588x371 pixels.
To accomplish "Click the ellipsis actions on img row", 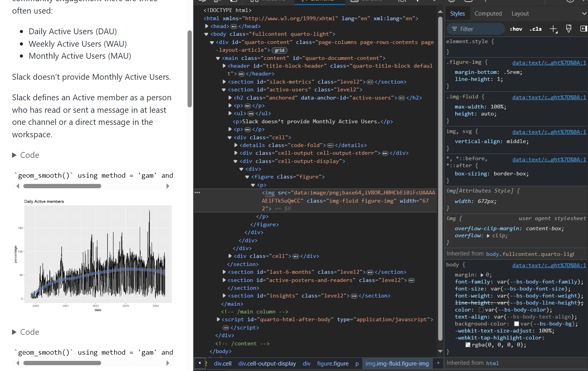I will (197, 192).
